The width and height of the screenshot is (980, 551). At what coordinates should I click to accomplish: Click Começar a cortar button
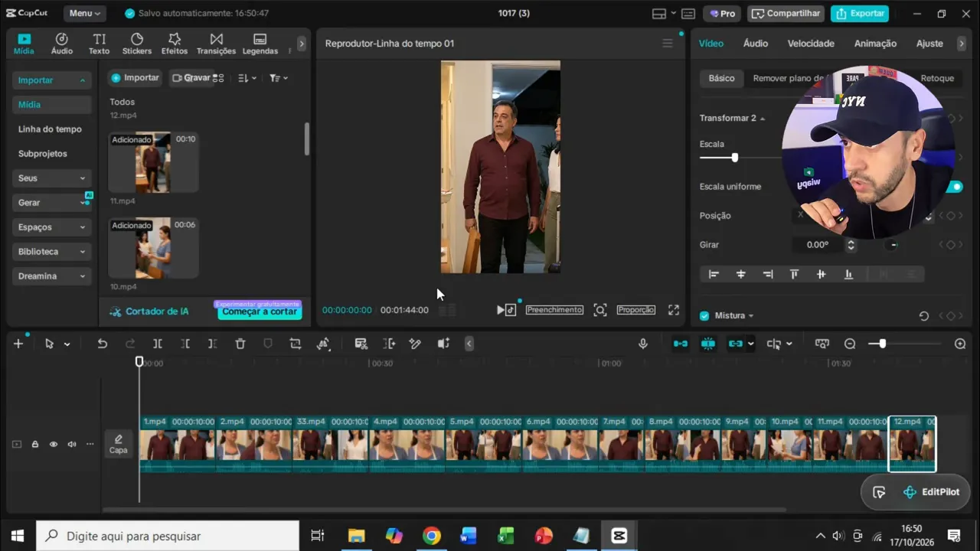pos(260,311)
